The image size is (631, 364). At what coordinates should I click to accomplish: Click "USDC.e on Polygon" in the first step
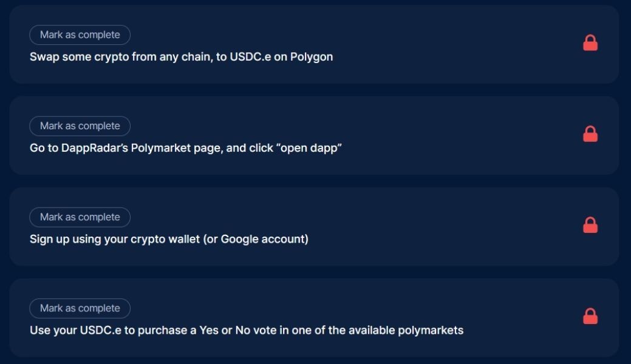point(281,57)
